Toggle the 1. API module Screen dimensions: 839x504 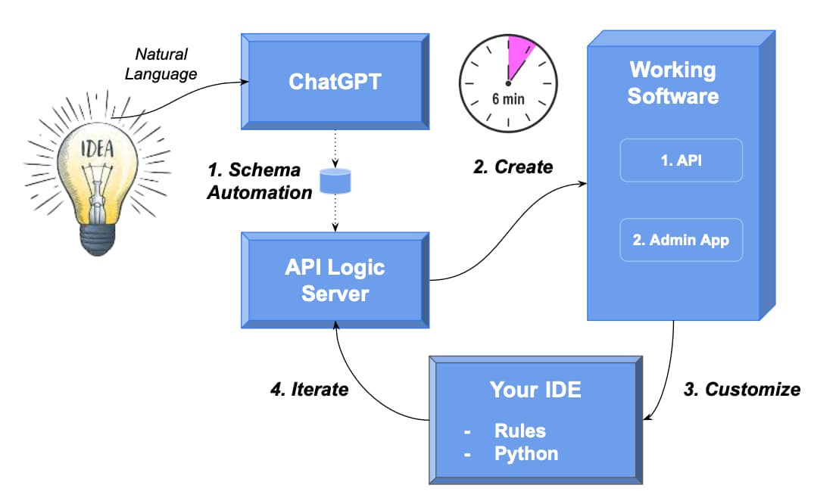tap(681, 160)
